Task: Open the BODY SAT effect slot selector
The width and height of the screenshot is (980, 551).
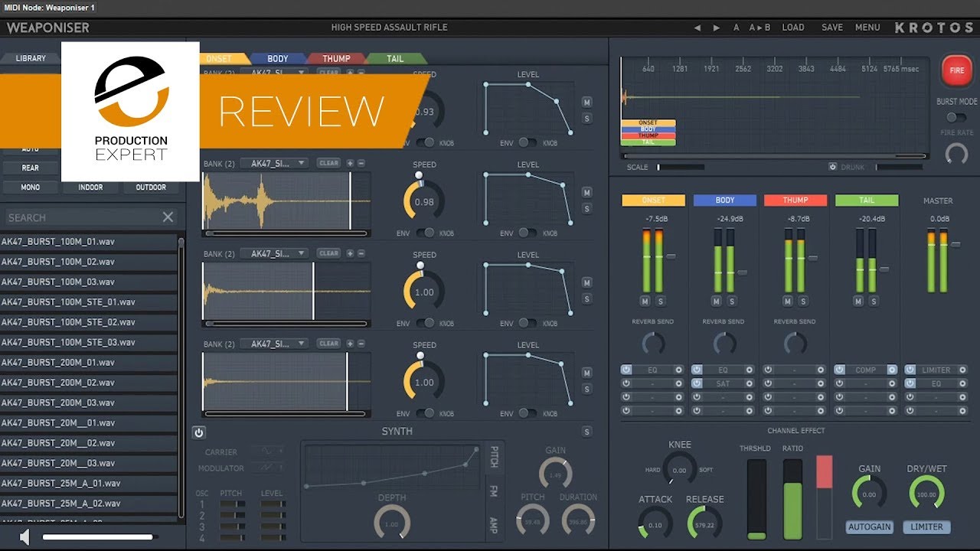Action: tap(724, 383)
